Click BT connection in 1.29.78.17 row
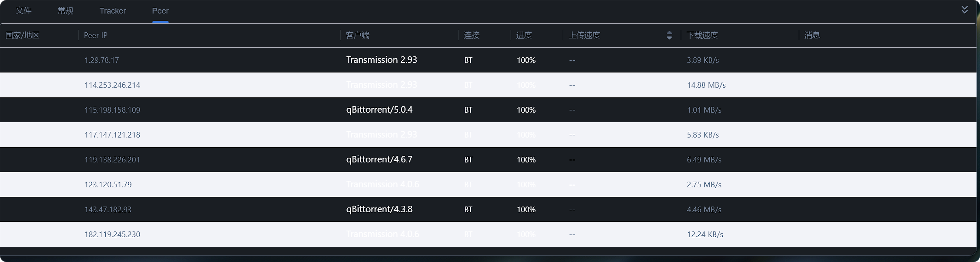This screenshot has height=262, width=980. click(x=468, y=60)
